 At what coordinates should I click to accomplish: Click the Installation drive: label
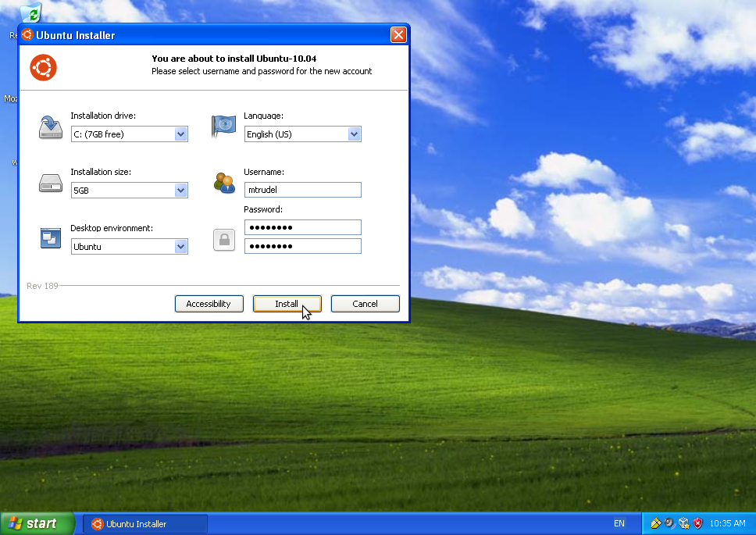coord(103,116)
